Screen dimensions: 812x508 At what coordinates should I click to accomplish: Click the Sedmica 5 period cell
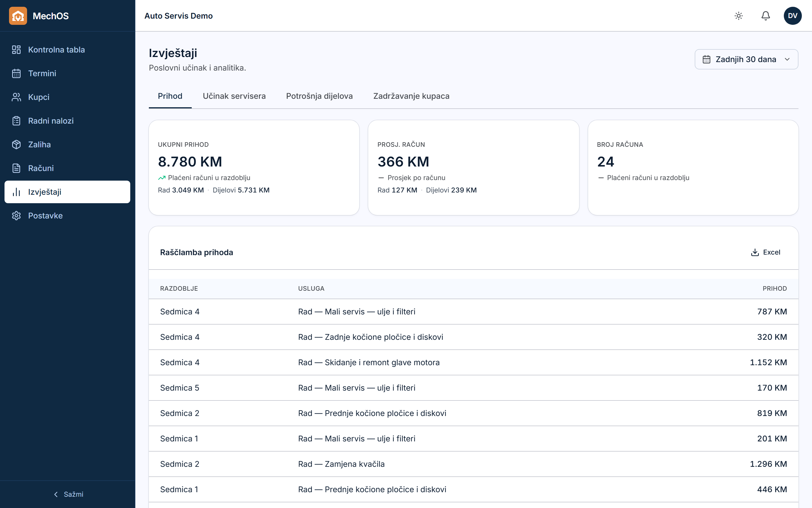[180, 388]
